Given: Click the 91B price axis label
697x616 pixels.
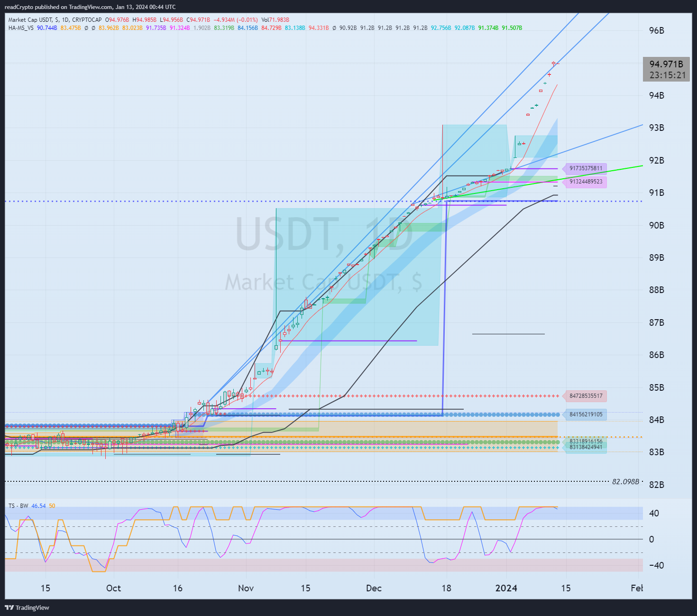Looking at the screenshot, I should point(656,193).
